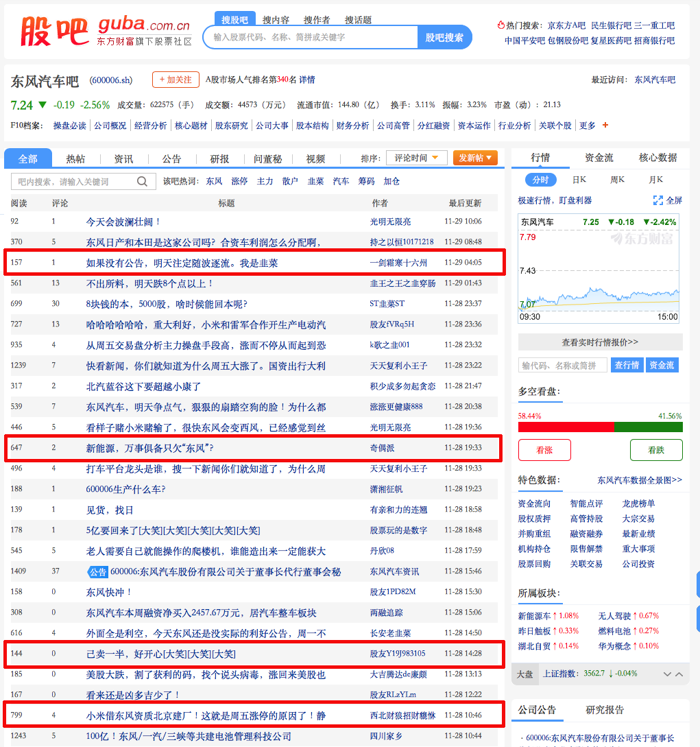The image size is (700, 747).
Task: Vote 看跌 bearish button
Action: tap(656, 450)
